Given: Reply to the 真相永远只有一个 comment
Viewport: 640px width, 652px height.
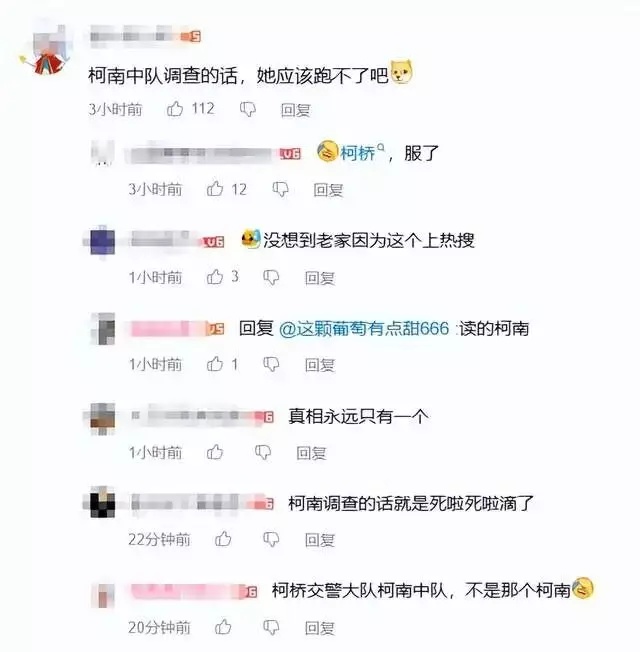Looking at the screenshot, I should coord(311,452).
